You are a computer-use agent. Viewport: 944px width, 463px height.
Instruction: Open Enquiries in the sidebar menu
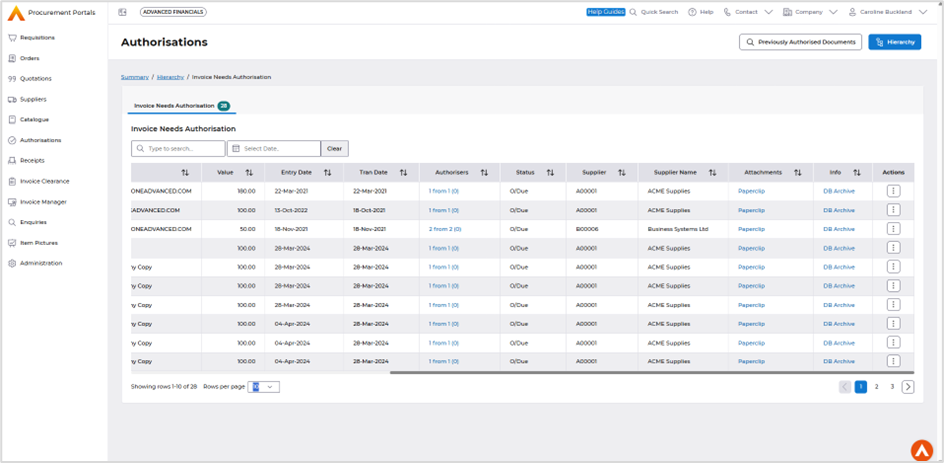click(33, 222)
